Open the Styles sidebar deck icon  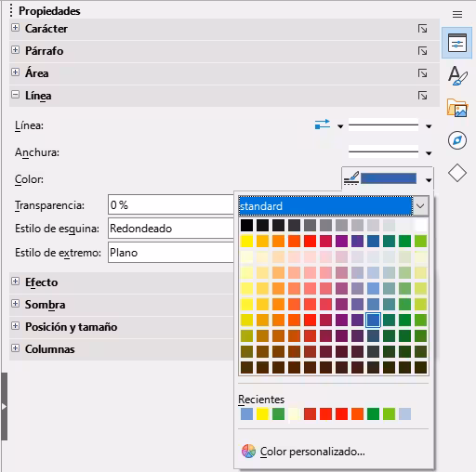[x=457, y=75]
